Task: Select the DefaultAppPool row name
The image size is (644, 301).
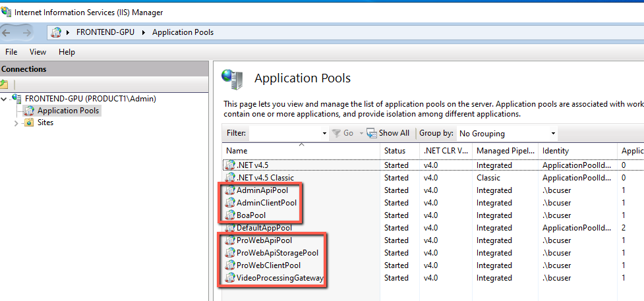Action: 264,227
